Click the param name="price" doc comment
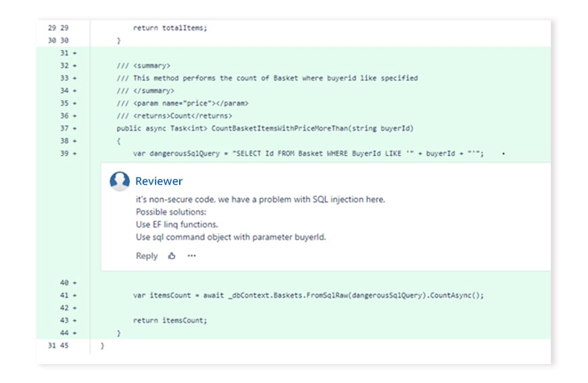 click(182, 104)
